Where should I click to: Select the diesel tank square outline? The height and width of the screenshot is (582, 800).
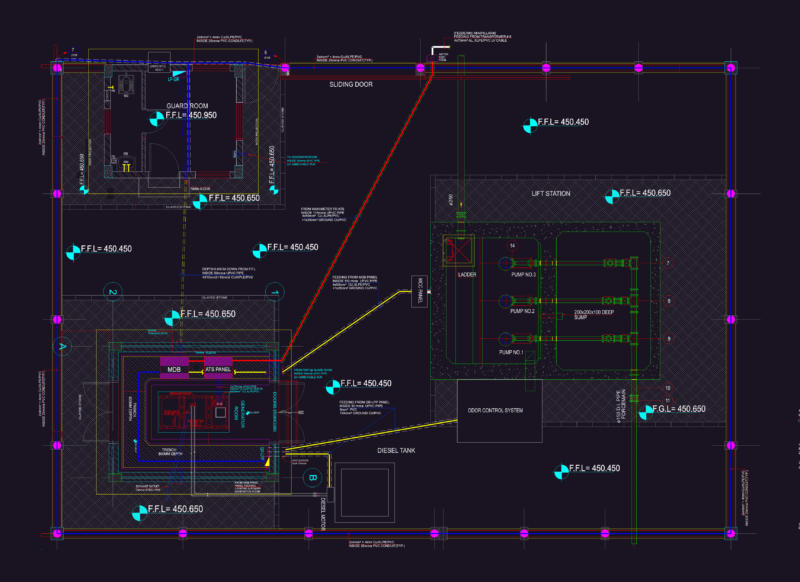[365, 493]
